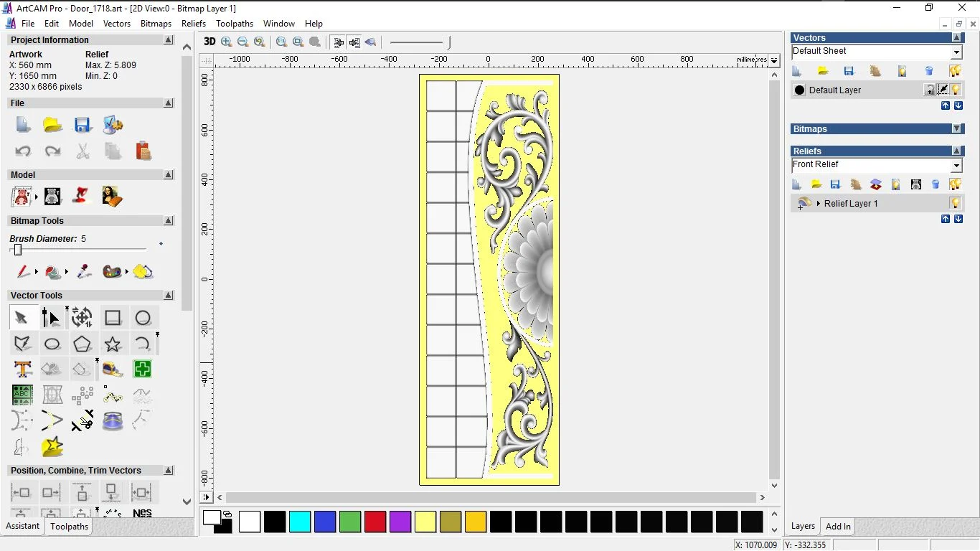Pick the Create Rectangle vector tool

(x=113, y=318)
